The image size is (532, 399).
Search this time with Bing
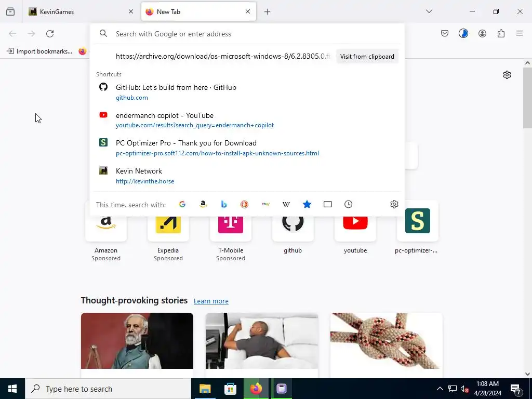pyautogui.click(x=223, y=204)
